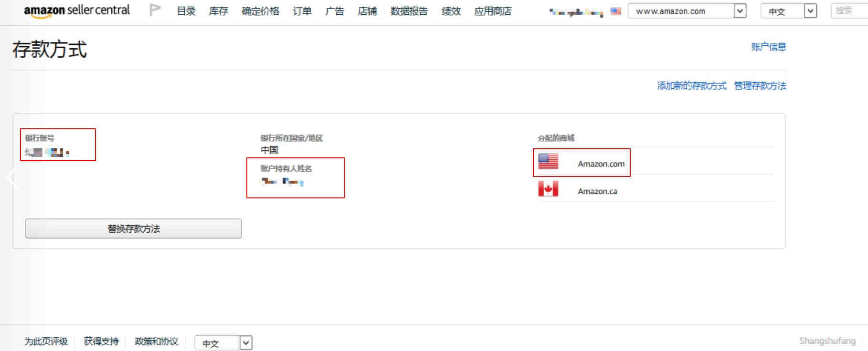Select the Amazon.com marketplace text
868x351 pixels.
601,164
